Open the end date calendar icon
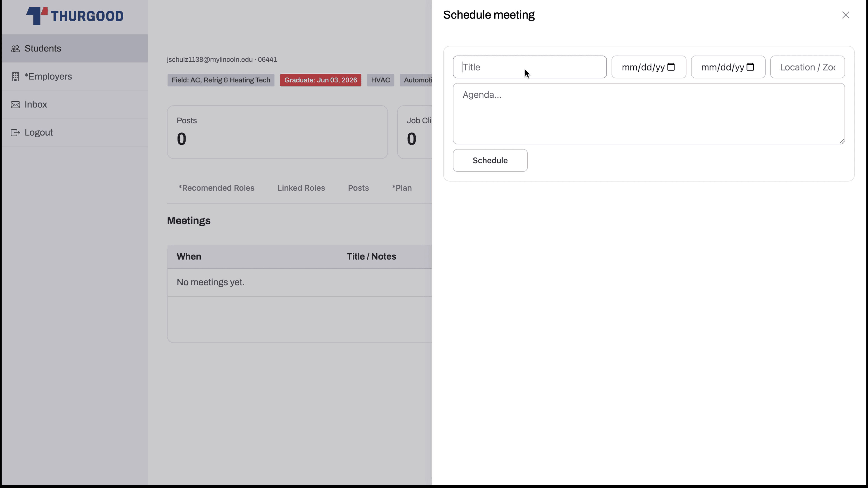868x488 pixels. (x=751, y=67)
